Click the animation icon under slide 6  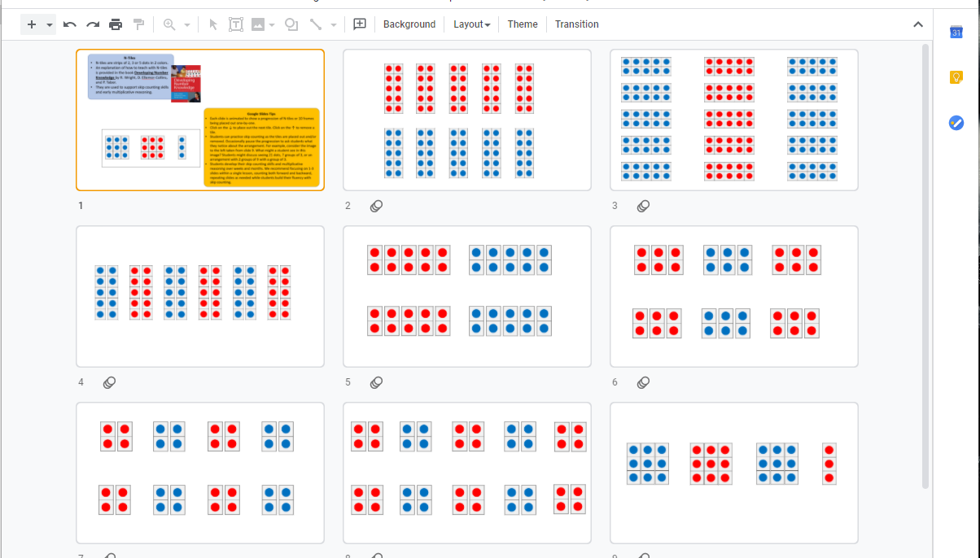click(643, 382)
